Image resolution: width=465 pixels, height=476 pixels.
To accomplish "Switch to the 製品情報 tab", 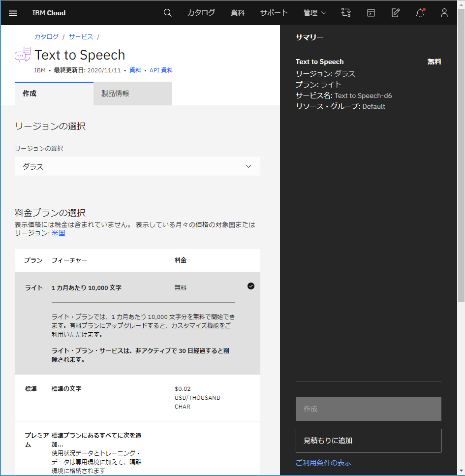I will click(x=133, y=94).
